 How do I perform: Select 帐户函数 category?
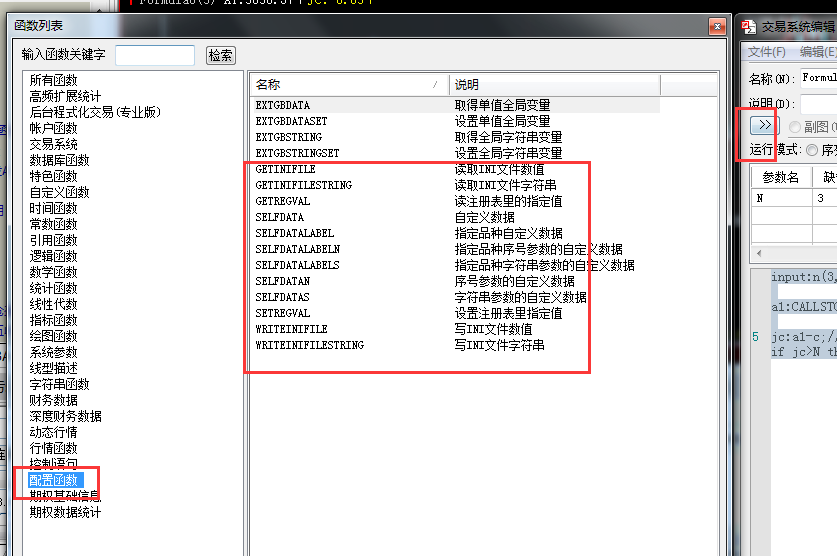point(53,128)
